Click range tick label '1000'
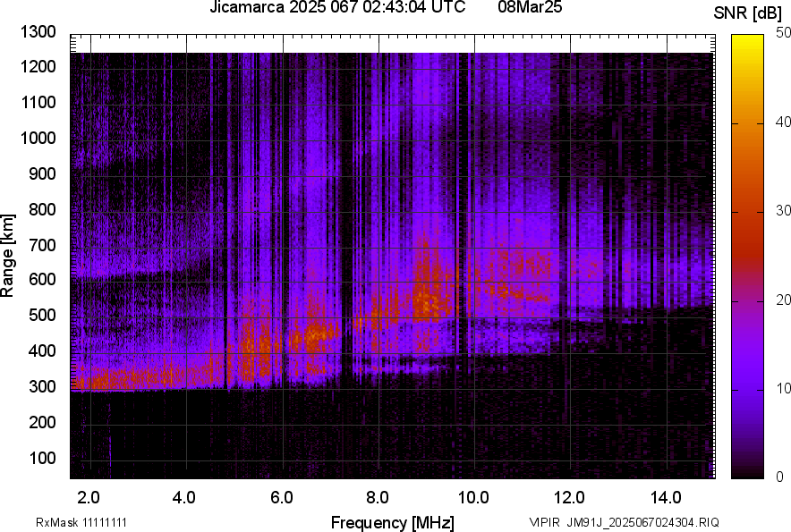791x532 pixels. pos(38,139)
